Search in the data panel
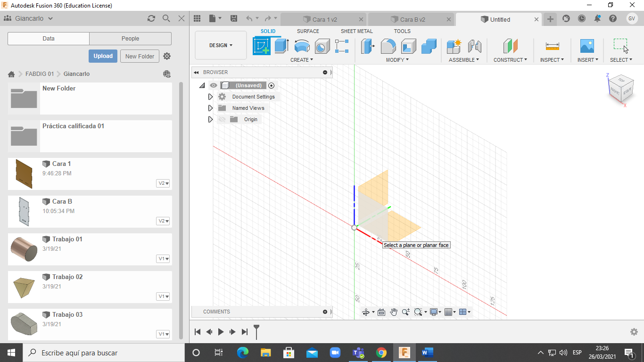Image resolution: width=644 pixels, height=362 pixels. [166, 18]
